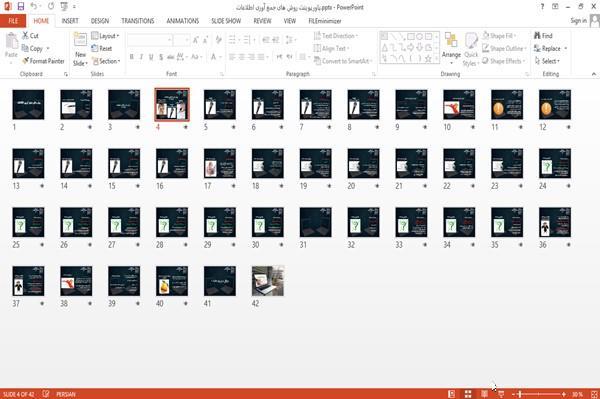Image resolution: width=600 pixels, height=399 pixels.
Task: Click the Find binoculars icon
Action: [x=537, y=35]
